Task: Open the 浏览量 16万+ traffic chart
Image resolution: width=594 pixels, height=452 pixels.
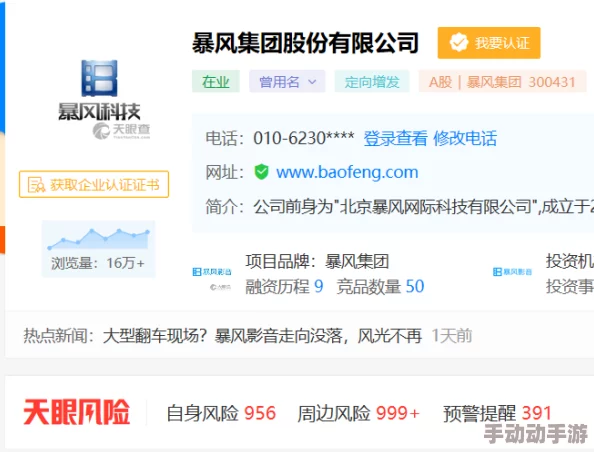Action: [x=98, y=249]
